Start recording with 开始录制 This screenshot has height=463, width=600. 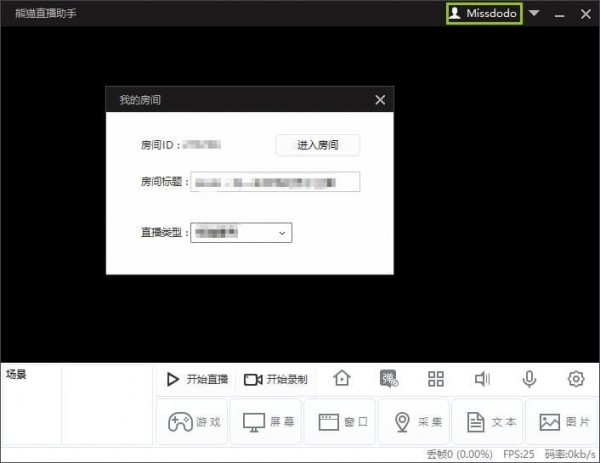(275, 379)
